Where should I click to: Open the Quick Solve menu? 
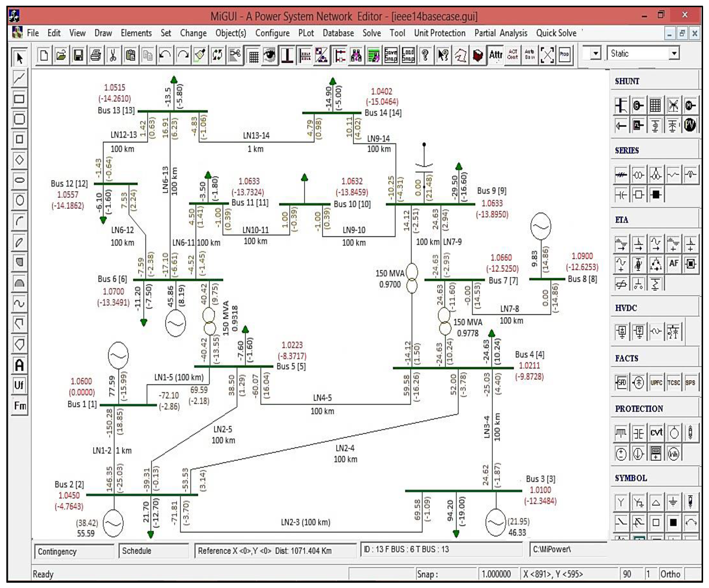556,33
